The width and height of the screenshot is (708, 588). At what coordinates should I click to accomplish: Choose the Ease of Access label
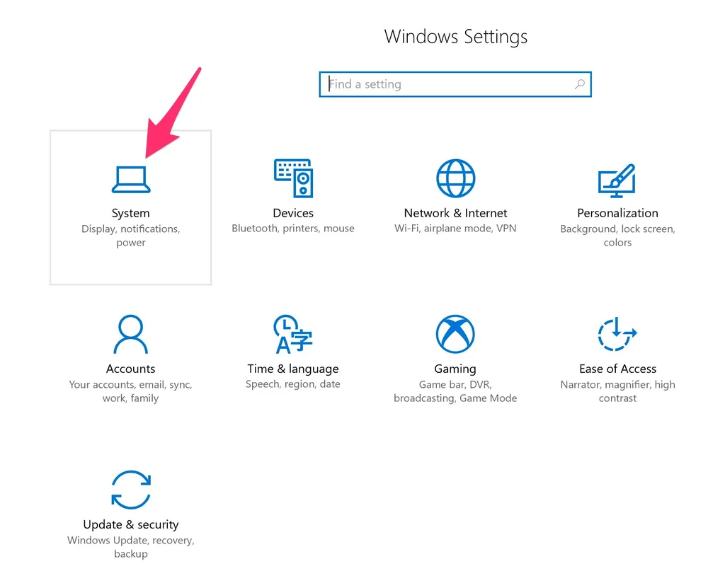click(617, 369)
